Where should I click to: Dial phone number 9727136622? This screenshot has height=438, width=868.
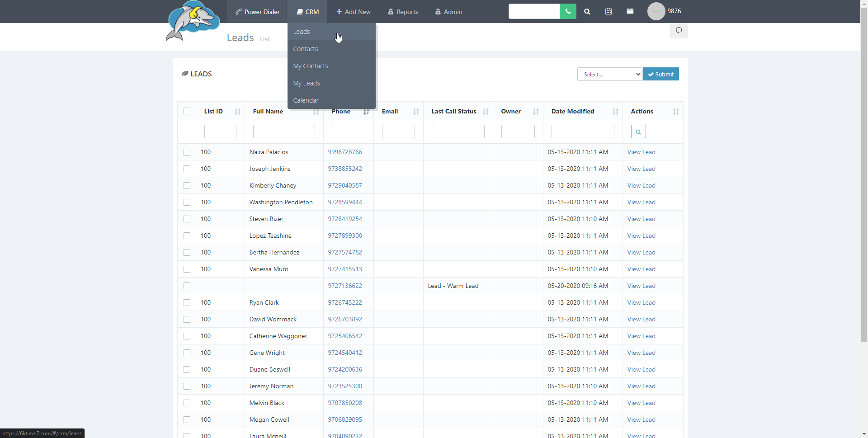(345, 286)
